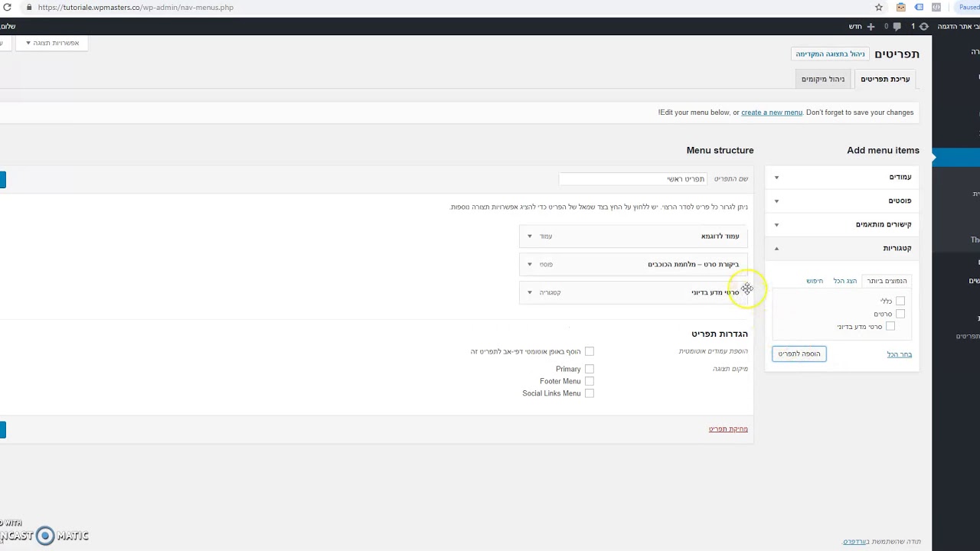The height and width of the screenshot is (551, 980).
Task: Check the כללי category checkbox
Action: point(900,302)
